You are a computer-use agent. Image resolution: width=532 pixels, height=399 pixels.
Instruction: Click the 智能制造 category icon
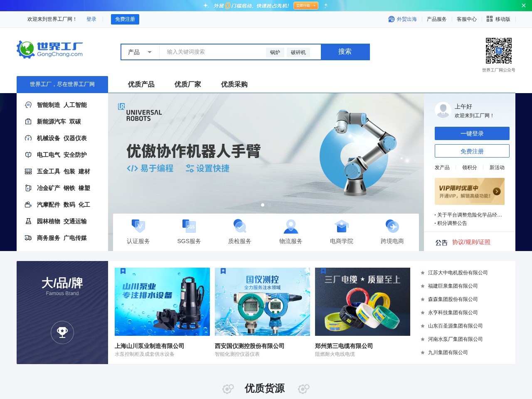click(28, 105)
